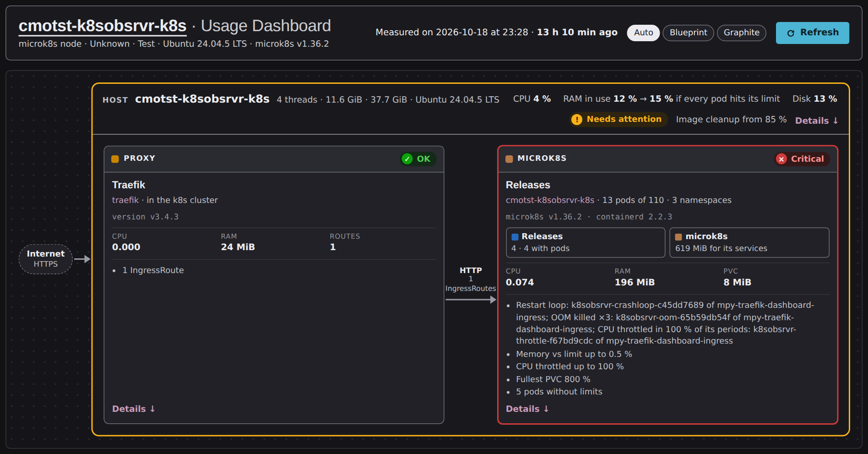Click the green OK checkmark icon
868x454 pixels.
[407, 159]
